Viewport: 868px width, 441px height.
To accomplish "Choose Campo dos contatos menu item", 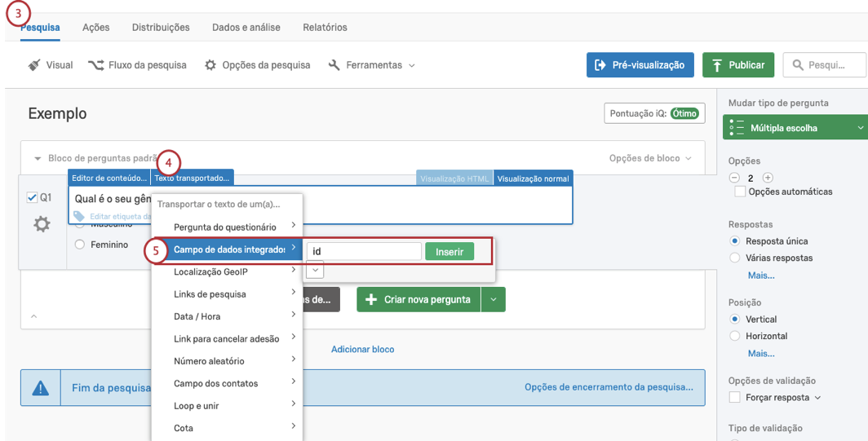I will (x=227, y=383).
